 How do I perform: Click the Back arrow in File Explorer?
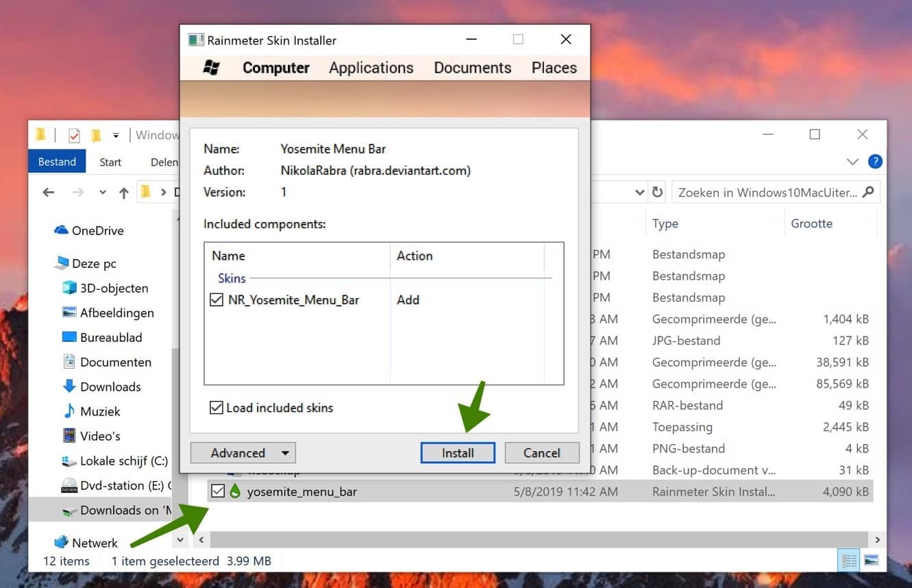click(x=49, y=193)
